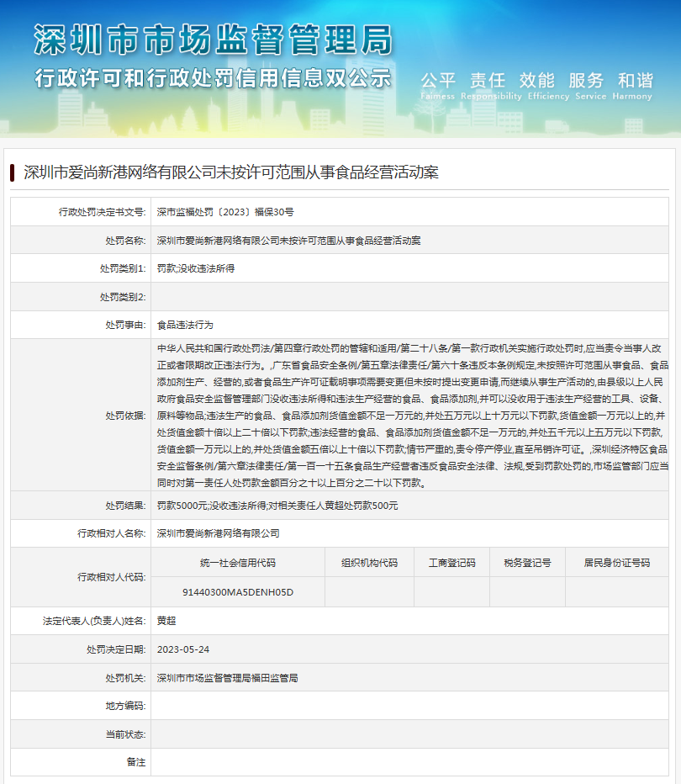The height and width of the screenshot is (784, 681).
Task: Select the case heading 深圳市爱尚新港网络有限公司未按许可范围从事食品经营活动案
Action: 231,173
